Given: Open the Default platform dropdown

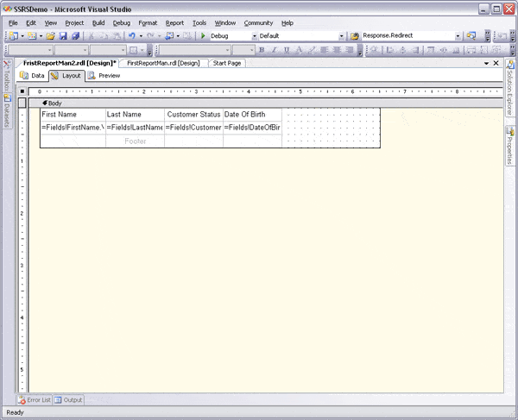Looking at the screenshot, I should click(x=342, y=36).
